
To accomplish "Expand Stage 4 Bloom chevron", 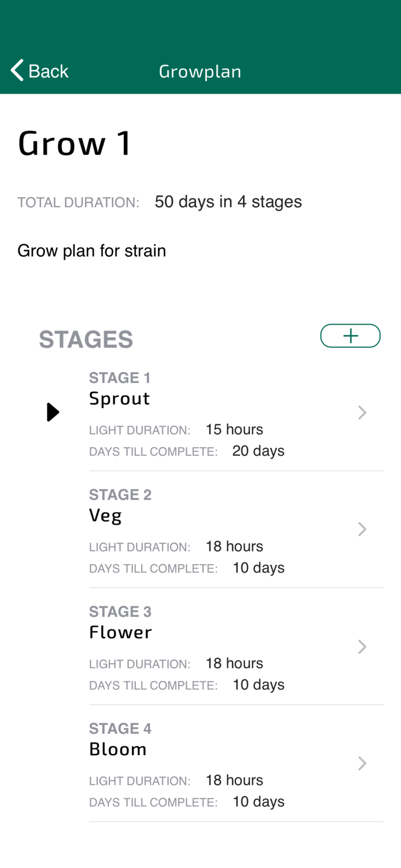I will 362,763.
